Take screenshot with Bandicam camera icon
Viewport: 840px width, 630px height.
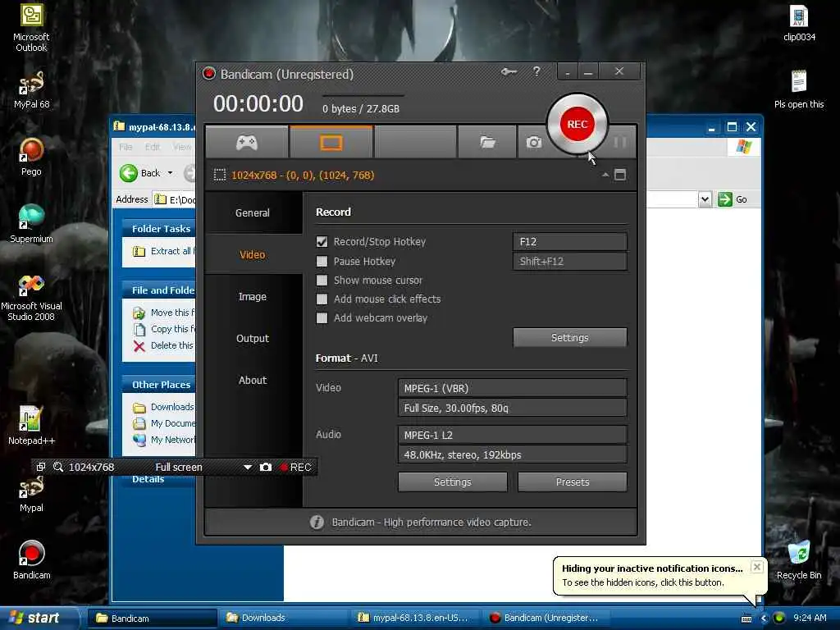click(x=533, y=143)
